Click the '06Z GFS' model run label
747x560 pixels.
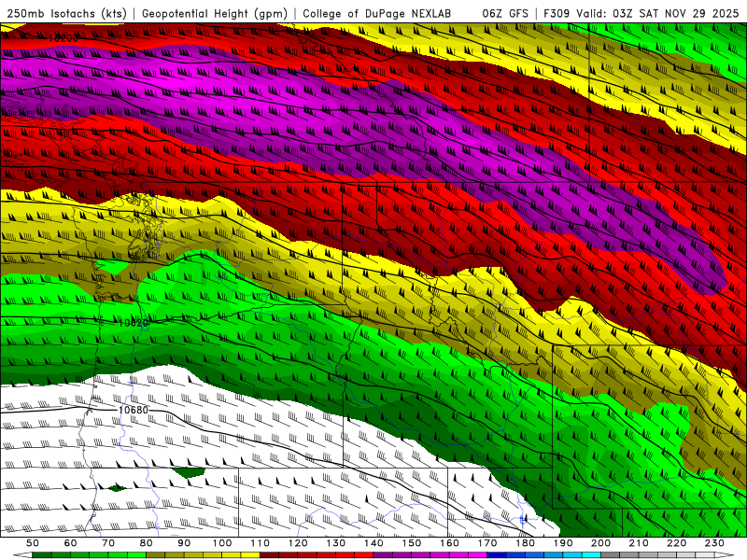click(x=505, y=13)
